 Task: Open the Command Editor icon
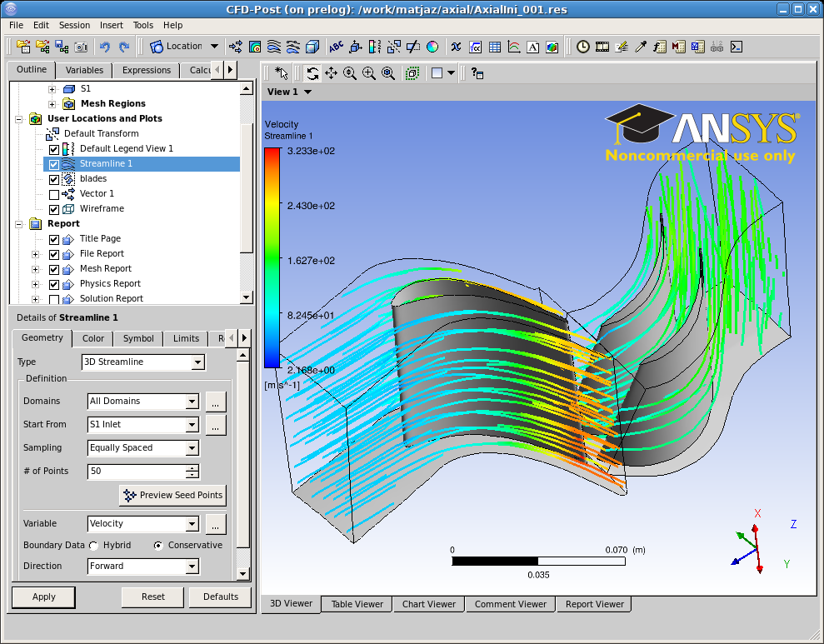736,47
